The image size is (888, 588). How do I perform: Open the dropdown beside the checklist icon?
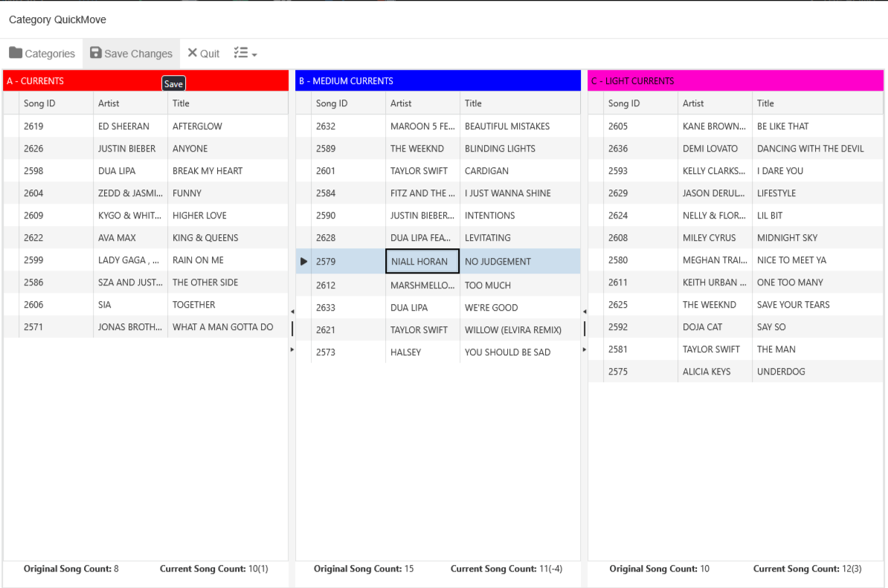tap(253, 55)
